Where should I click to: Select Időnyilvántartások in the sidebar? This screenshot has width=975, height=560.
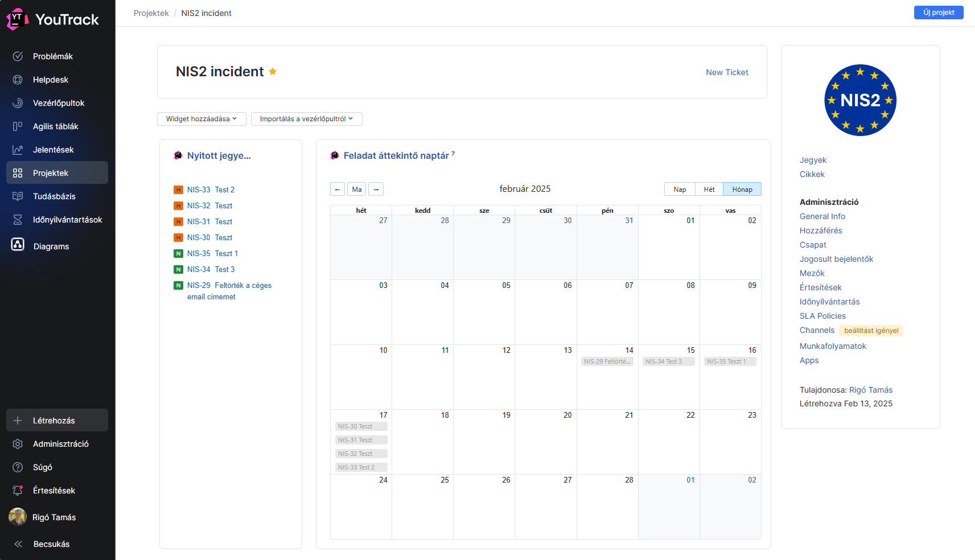click(x=67, y=220)
